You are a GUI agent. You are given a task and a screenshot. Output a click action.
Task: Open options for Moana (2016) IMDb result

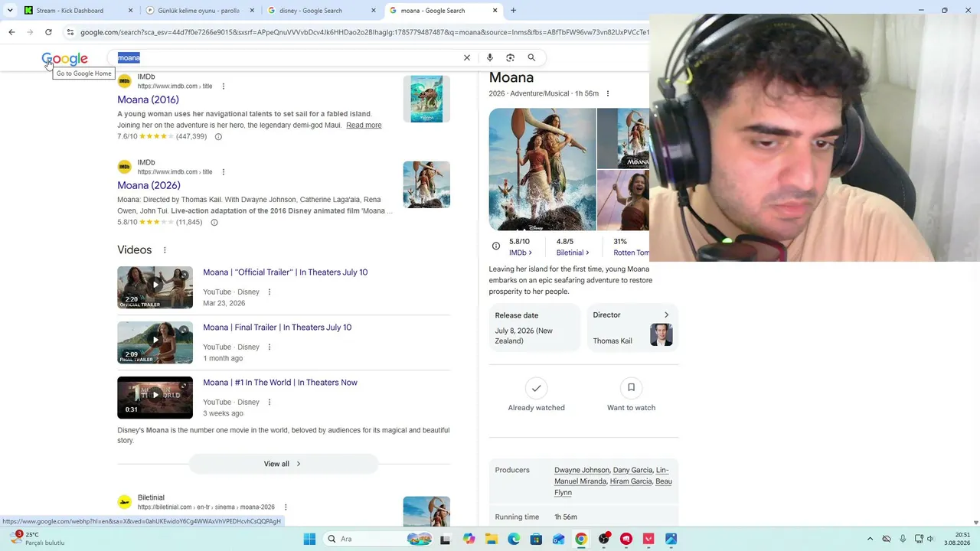click(224, 86)
